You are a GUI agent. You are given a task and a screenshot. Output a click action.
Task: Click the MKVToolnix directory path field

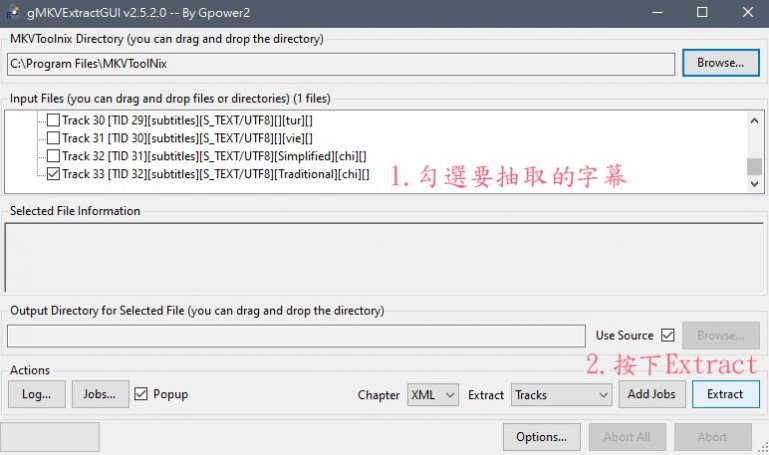(x=341, y=64)
